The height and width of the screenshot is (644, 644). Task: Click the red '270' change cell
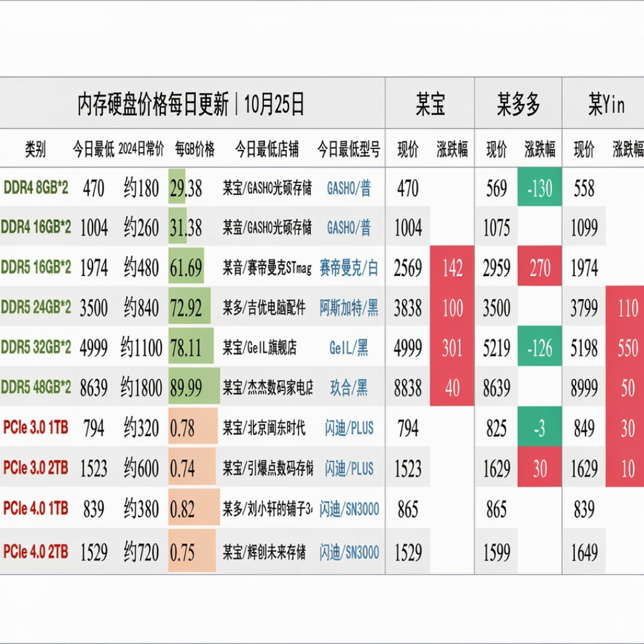point(540,266)
